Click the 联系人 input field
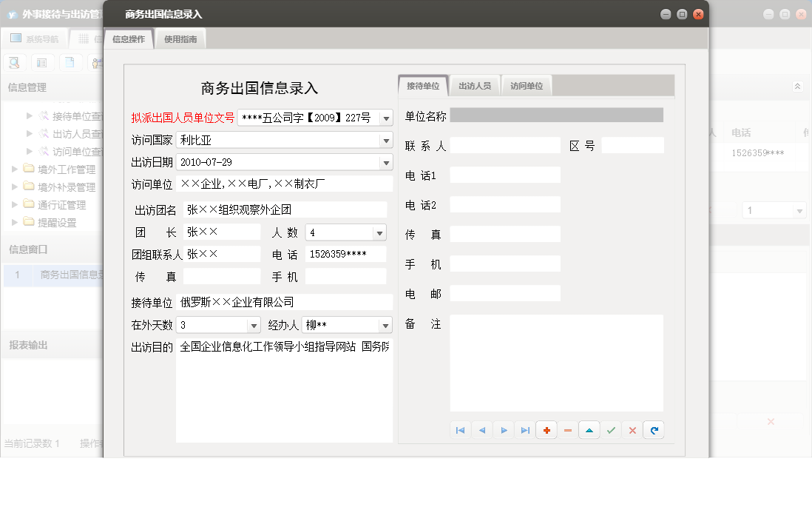 (x=505, y=145)
